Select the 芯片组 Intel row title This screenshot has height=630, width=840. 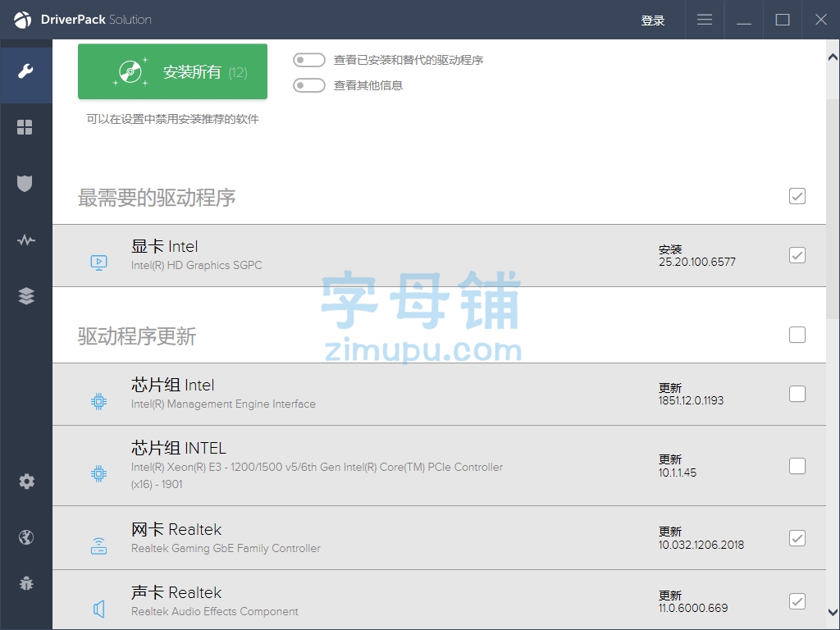tap(172, 386)
